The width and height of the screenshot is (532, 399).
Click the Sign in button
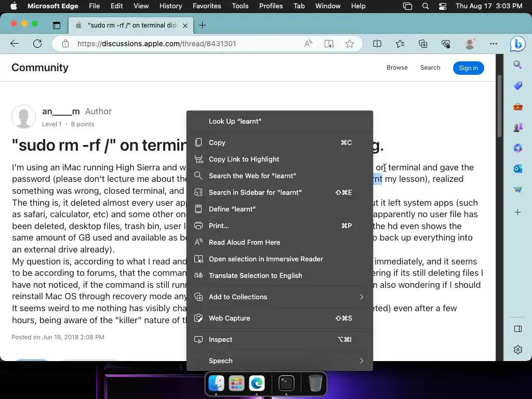[x=468, y=68]
